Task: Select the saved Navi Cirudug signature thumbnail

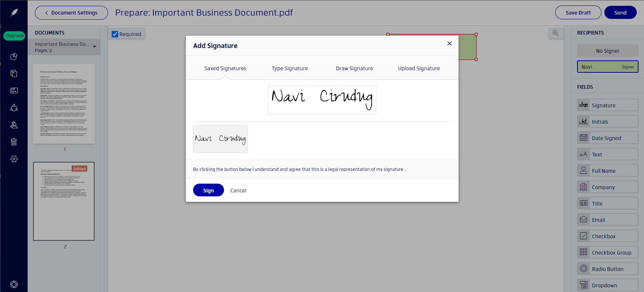Action: (220, 139)
